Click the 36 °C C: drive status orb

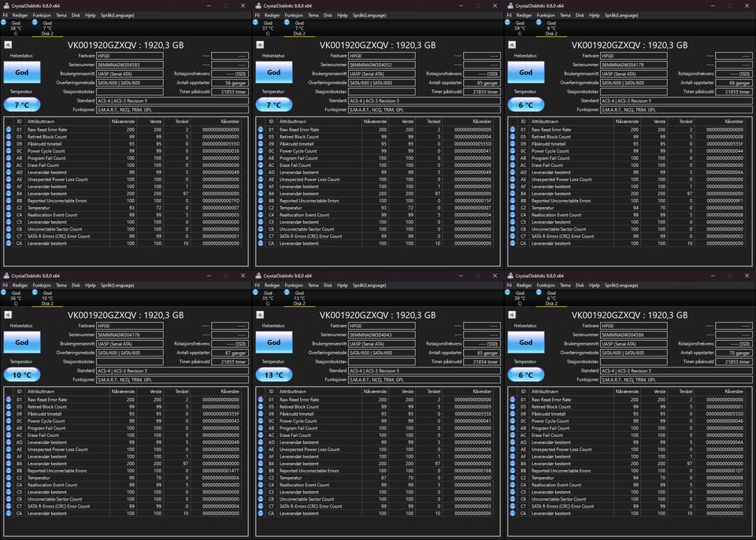4,292
